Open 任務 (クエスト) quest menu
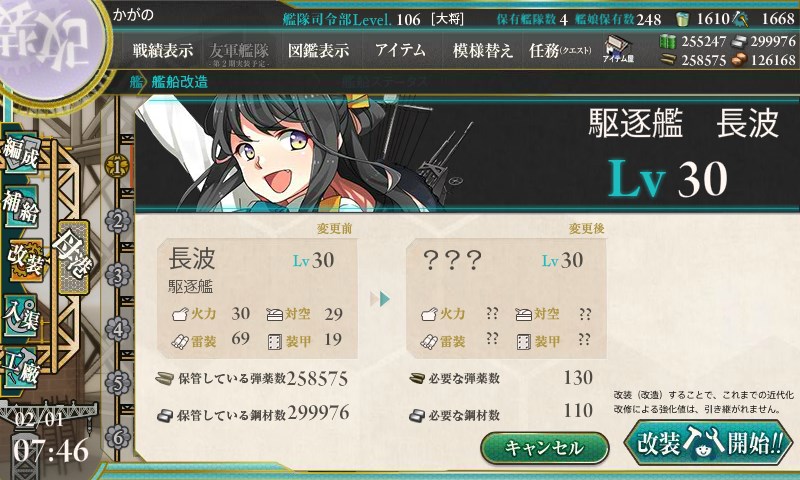The width and height of the screenshot is (800, 480). pyautogui.click(x=560, y=50)
